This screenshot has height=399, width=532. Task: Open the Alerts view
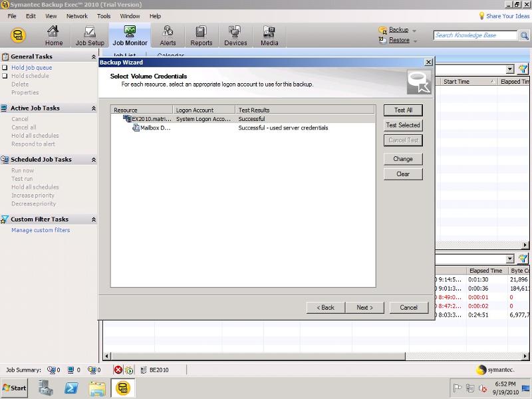[168, 35]
